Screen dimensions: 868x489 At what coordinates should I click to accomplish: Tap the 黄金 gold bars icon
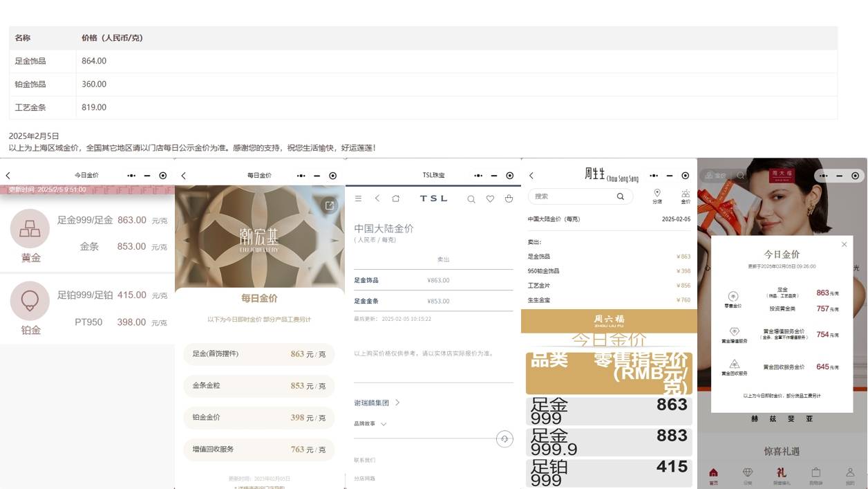pyautogui.click(x=30, y=228)
